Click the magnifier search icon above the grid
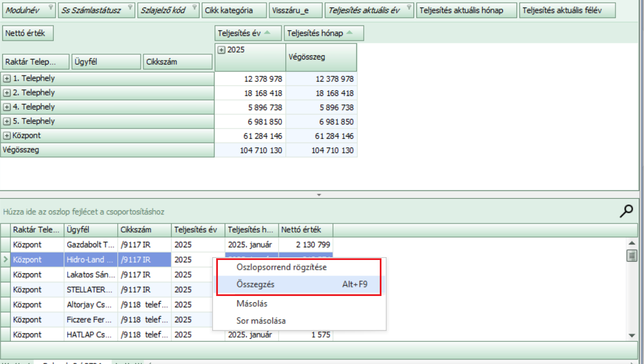This screenshot has height=364, width=644. (x=627, y=211)
